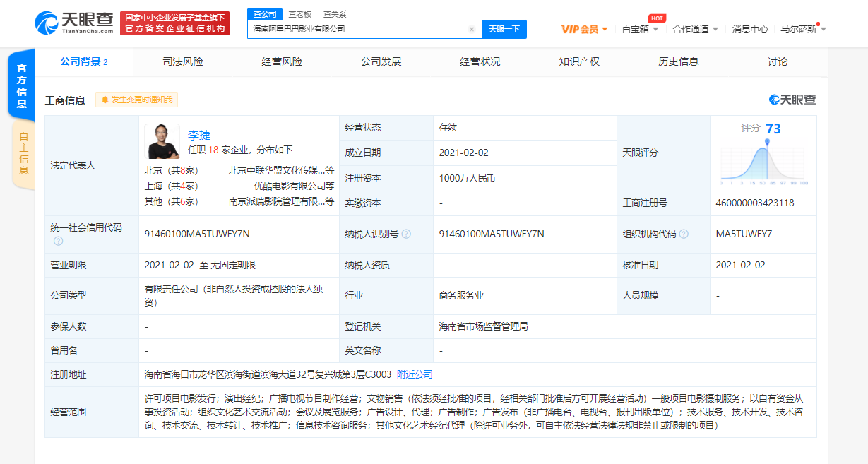Viewport: 868px width, 464px height.
Task: Open 李捷 profile photo
Action: click(x=162, y=141)
